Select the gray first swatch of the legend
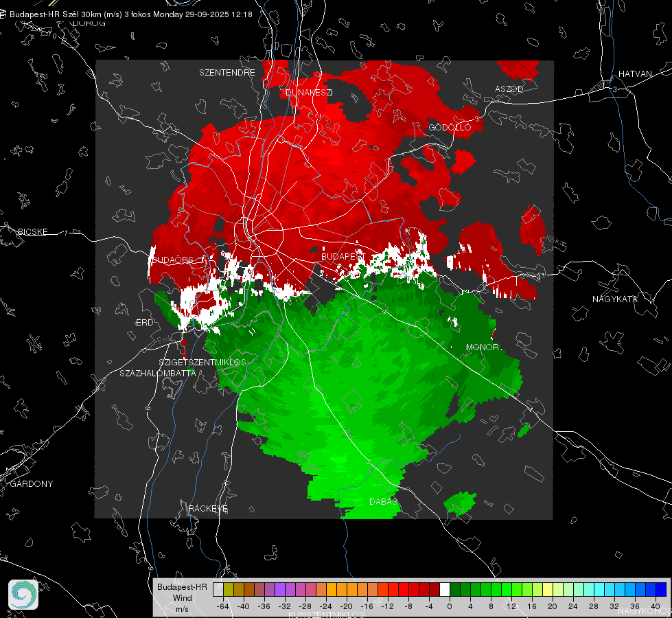Image resolution: width=672 pixels, height=618 pixels. (218, 589)
